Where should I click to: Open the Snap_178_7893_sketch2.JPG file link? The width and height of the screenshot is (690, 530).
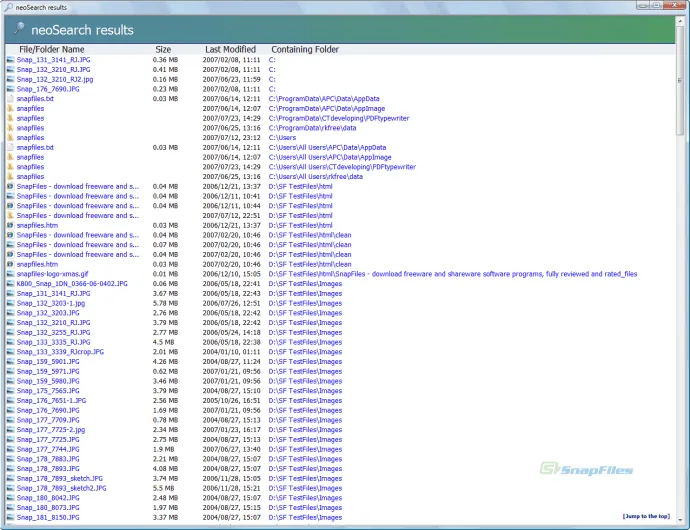[61, 488]
